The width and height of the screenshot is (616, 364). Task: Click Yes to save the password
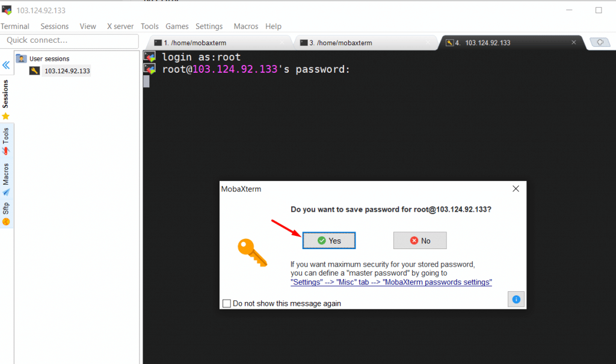click(x=329, y=241)
